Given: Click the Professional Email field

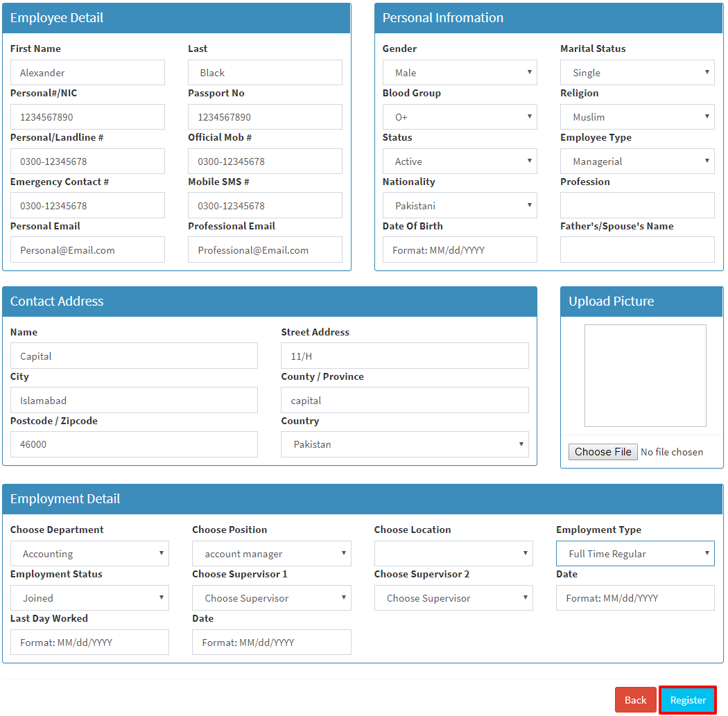Looking at the screenshot, I should pyautogui.click(x=265, y=250).
